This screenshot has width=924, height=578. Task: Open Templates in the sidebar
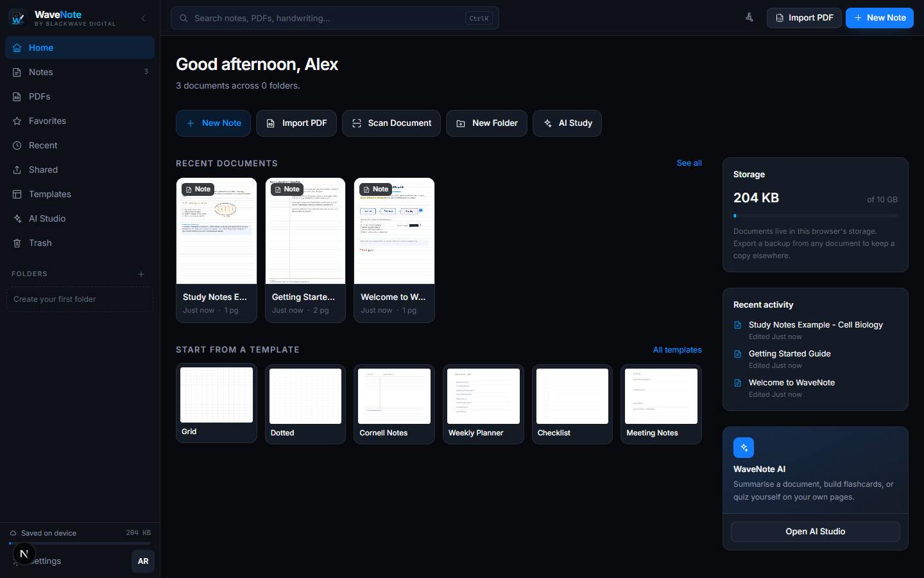pos(80,194)
